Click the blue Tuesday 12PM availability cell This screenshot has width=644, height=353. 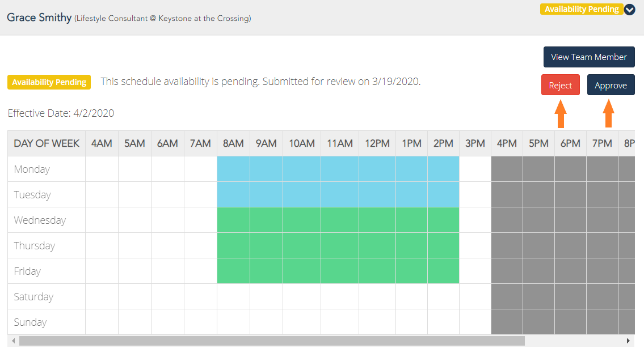click(377, 194)
